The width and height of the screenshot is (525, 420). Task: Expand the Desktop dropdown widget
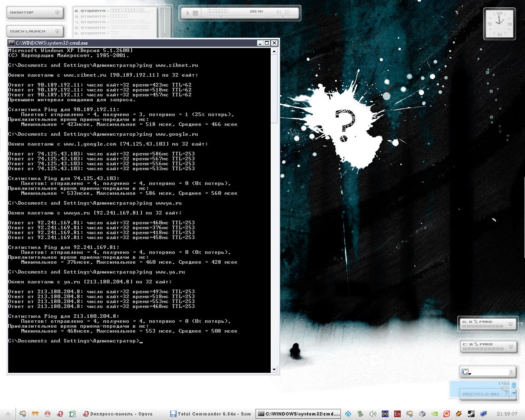click(x=57, y=13)
